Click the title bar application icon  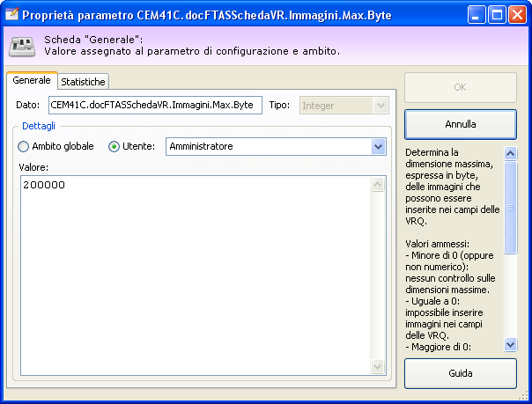(x=11, y=14)
